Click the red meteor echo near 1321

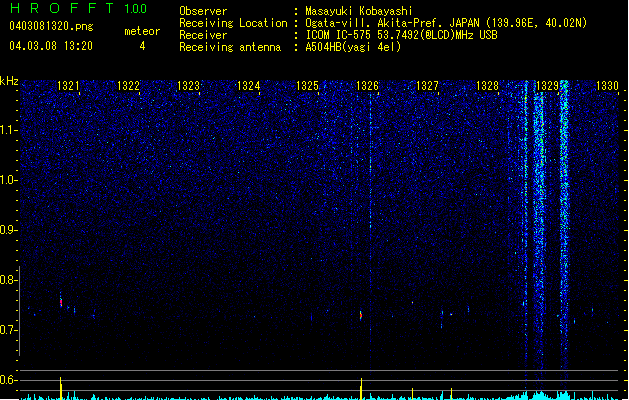coord(61,302)
